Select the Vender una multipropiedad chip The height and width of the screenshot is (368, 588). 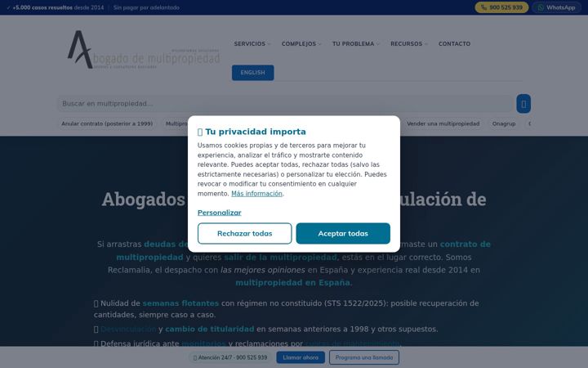pyautogui.click(x=443, y=123)
